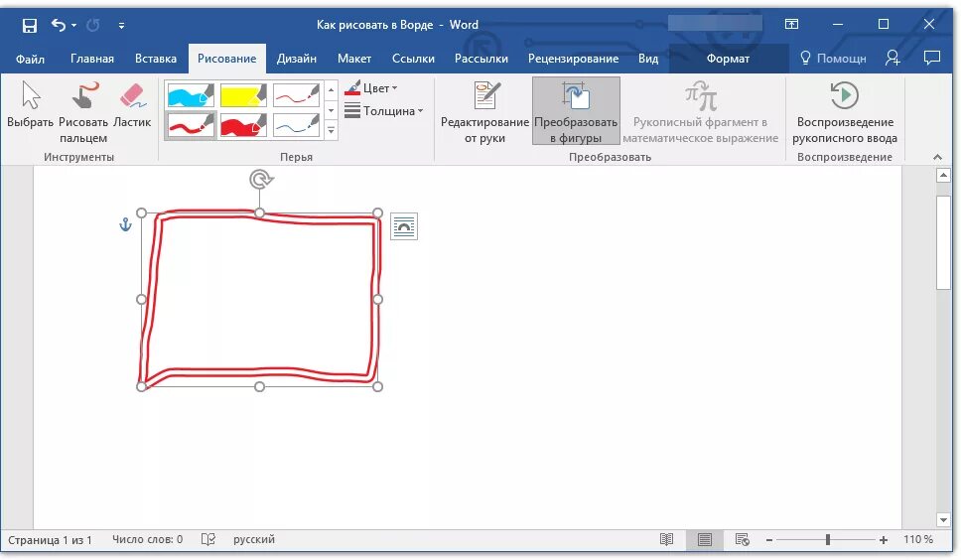Toggle Рисовать пальцем drawing mode
961x560 pixels.
(x=83, y=112)
